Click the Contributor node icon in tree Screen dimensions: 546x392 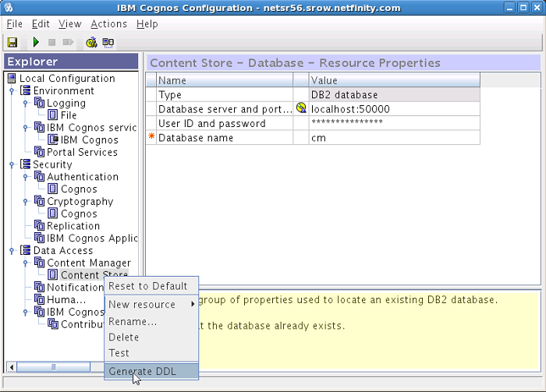pos(53,324)
